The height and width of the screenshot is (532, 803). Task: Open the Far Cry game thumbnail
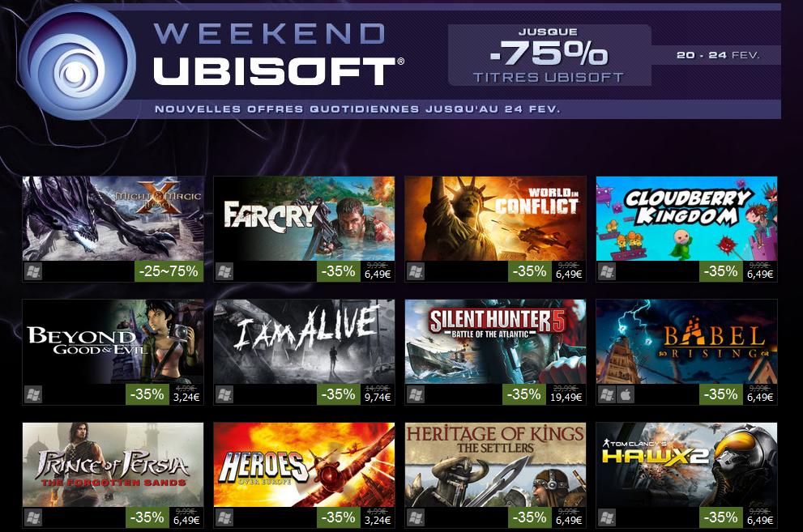tap(304, 219)
